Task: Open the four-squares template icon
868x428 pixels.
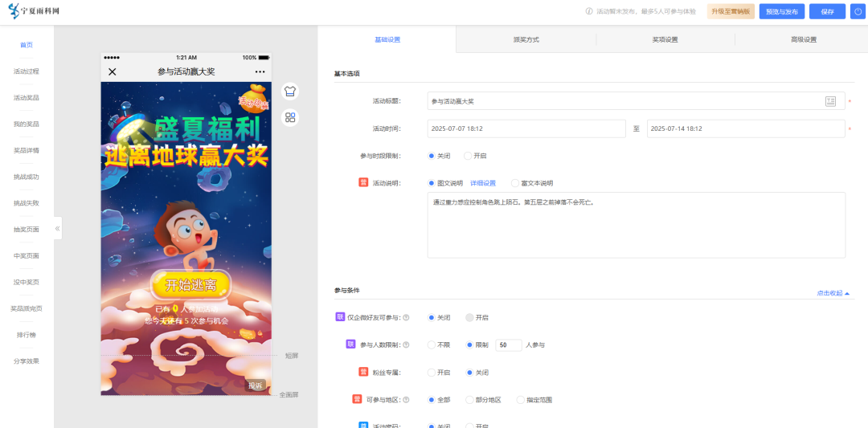Action: [290, 117]
